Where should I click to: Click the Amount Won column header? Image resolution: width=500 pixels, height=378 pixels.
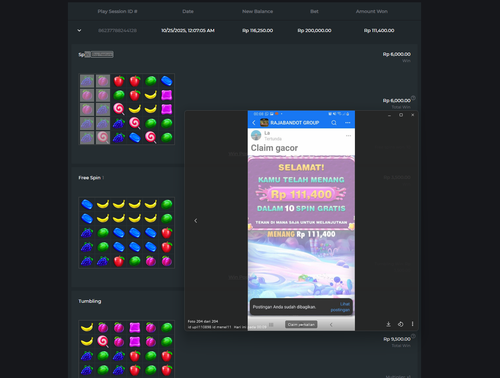pos(372,11)
